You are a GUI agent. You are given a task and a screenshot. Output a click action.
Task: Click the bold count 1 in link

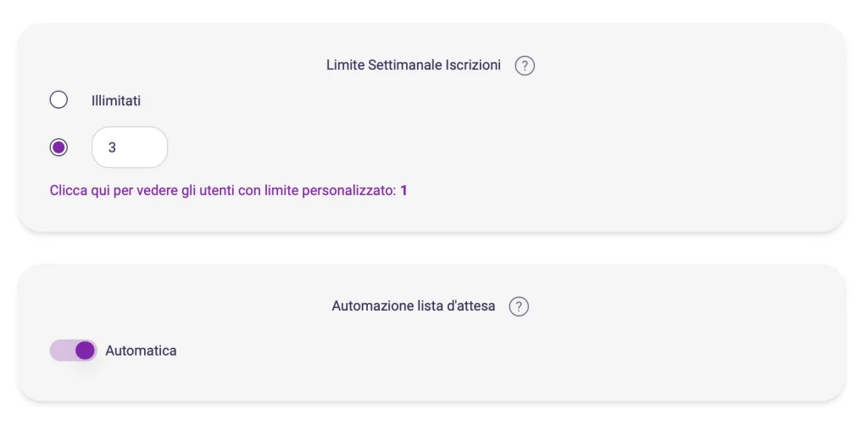click(x=404, y=191)
